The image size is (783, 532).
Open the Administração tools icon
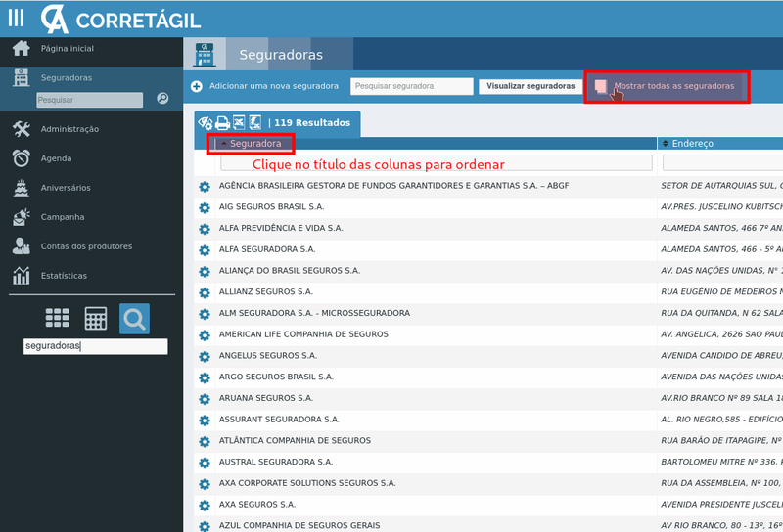tap(21, 129)
